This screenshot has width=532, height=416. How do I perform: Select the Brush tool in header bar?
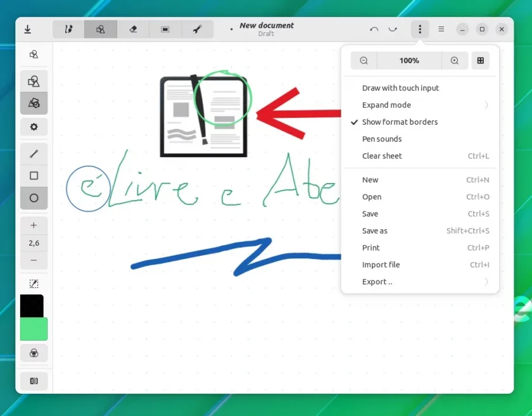coord(68,29)
